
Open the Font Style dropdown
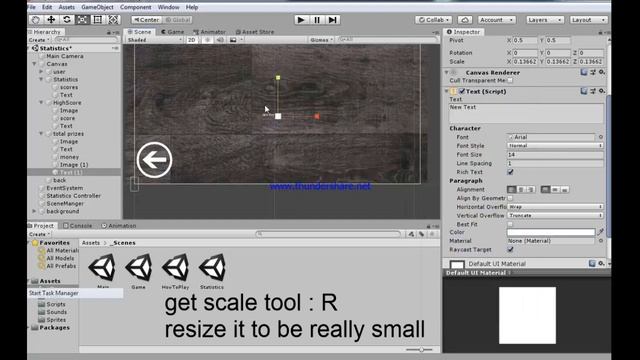pyautogui.click(x=555, y=146)
